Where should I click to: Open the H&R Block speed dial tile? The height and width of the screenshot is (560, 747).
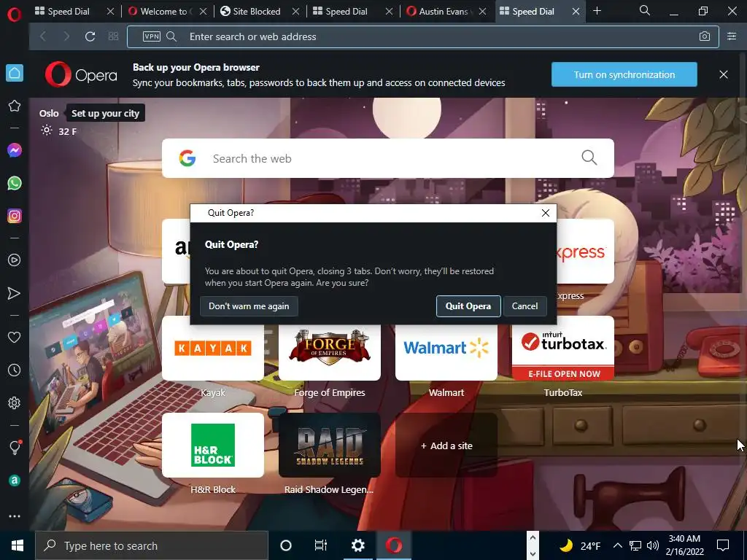tap(213, 446)
